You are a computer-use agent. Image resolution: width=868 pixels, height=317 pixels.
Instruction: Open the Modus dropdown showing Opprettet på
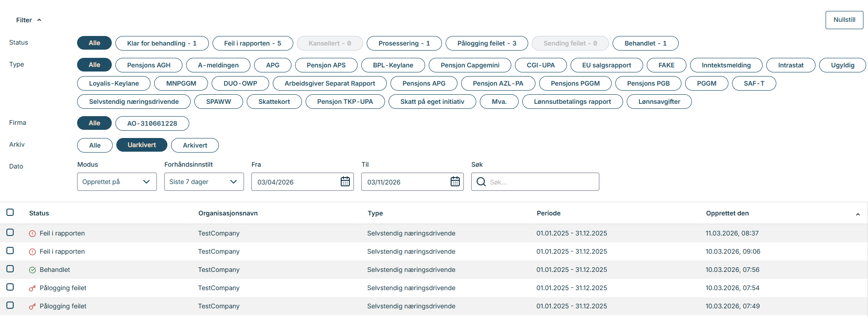point(117,182)
